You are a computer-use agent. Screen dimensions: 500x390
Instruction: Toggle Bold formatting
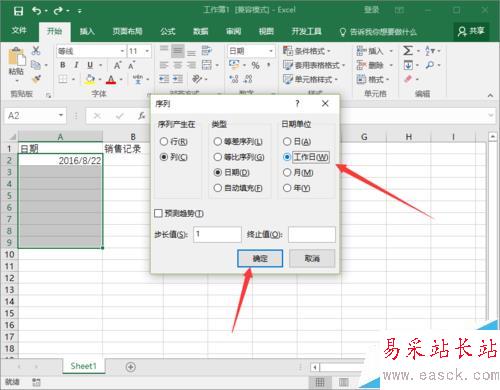[x=63, y=65]
